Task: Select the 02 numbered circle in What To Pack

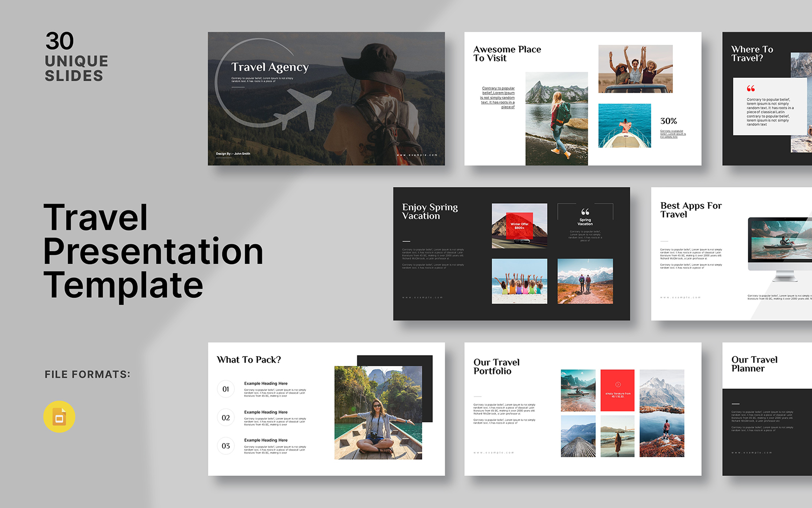Action: [226, 418]
